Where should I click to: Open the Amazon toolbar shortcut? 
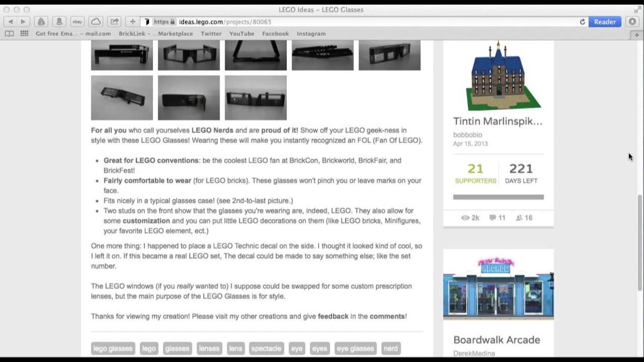(59, 22)
